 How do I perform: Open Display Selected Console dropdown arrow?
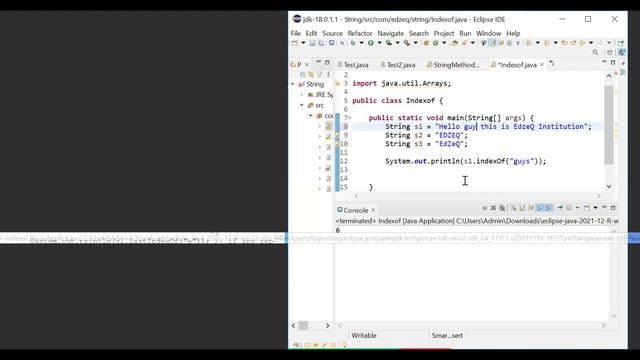(577, 208)
